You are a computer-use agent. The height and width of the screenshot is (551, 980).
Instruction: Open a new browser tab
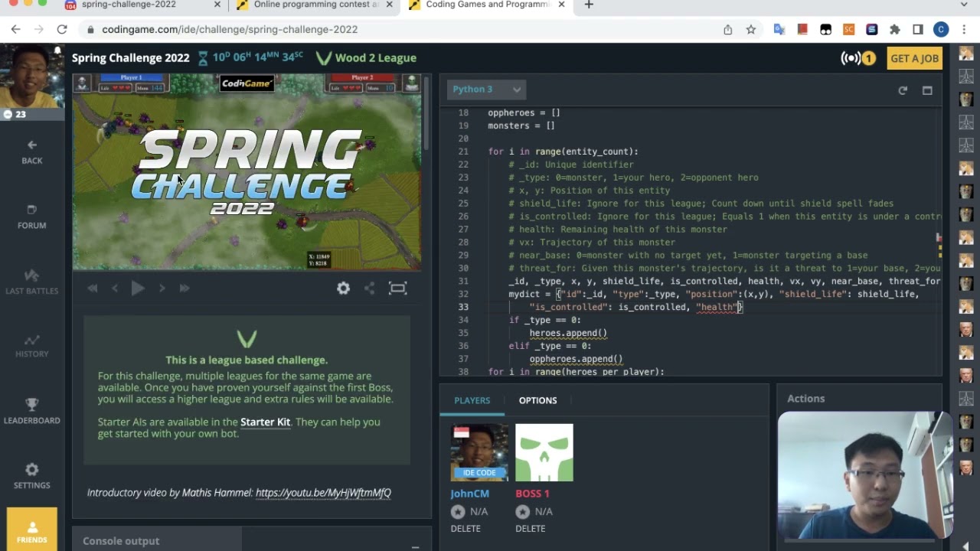pyautogui.click(x=589, y=5)
